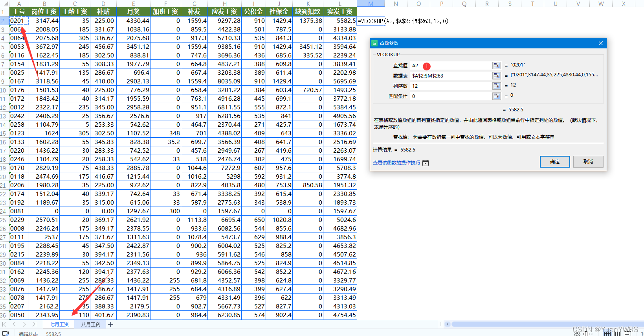
Task: Click the 应发工资 header cell
Action: (x=225, y=12)
